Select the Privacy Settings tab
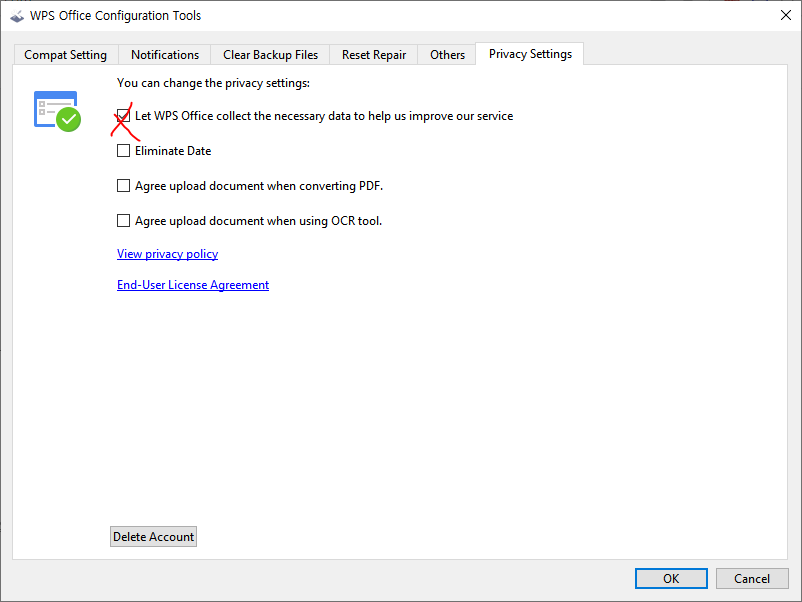This screenshot has width=802, height=602. pyautogui.click(x=530, y=54)
